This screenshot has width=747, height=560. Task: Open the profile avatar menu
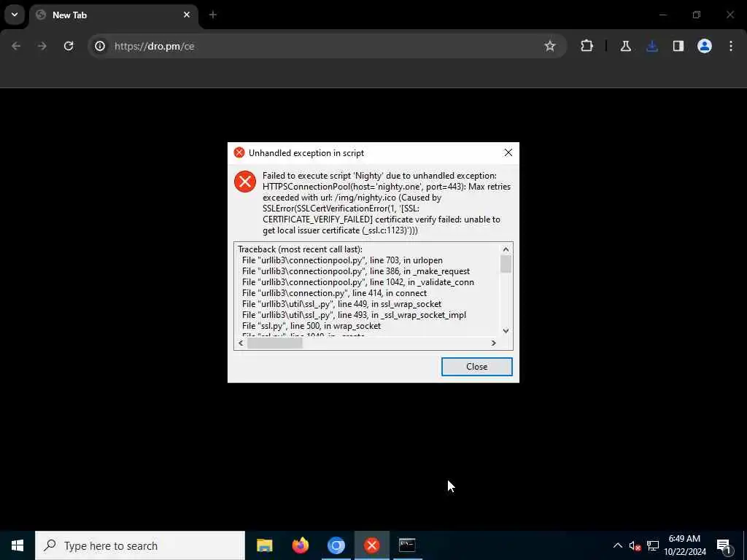coord(705,46)
